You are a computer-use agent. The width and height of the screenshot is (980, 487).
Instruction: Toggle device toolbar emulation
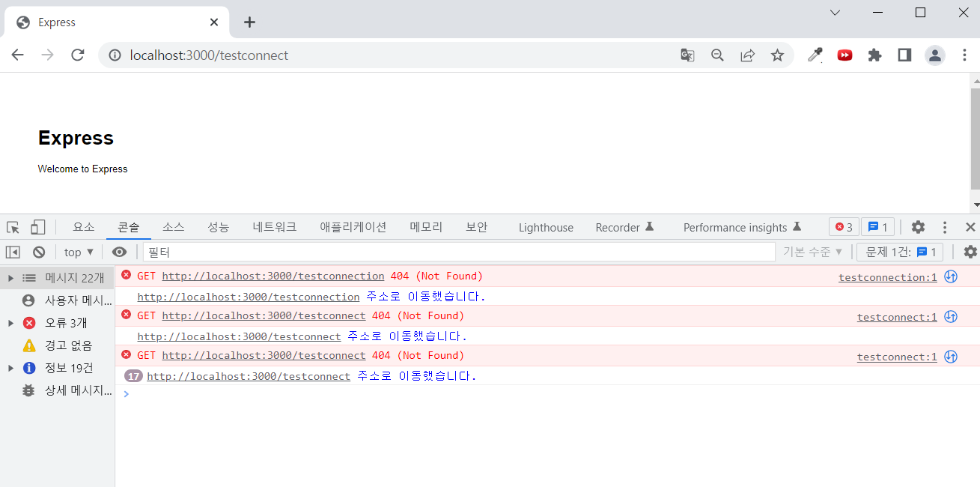pyautogui.click(x=37, y=227)
